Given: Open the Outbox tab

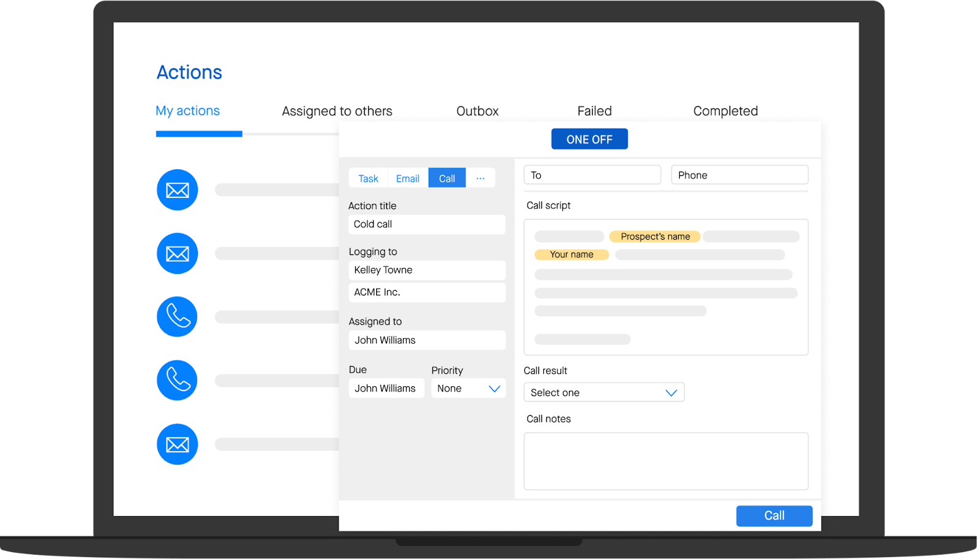Looking at the screenshot, I should click(x=477, y=111).
